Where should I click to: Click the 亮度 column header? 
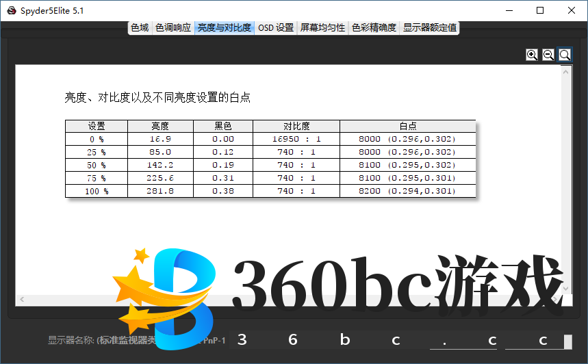[160, 126]
